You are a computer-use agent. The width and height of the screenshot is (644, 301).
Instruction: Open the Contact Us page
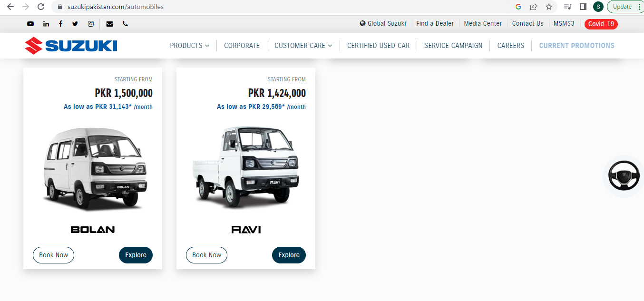click(x=527, y=23)
